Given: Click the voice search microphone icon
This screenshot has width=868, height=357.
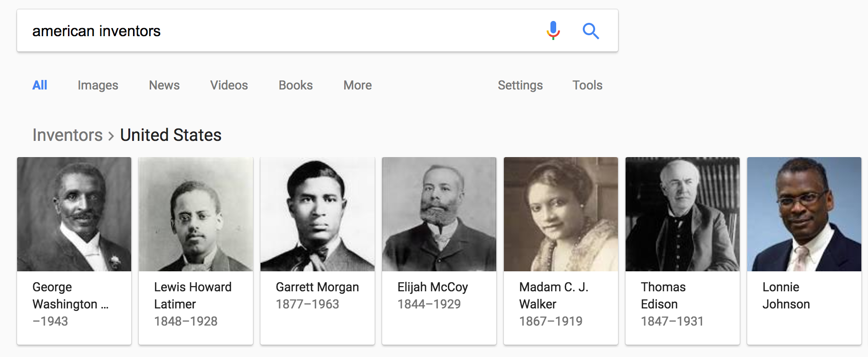Looking at the screenshot, I should (553, 30).
